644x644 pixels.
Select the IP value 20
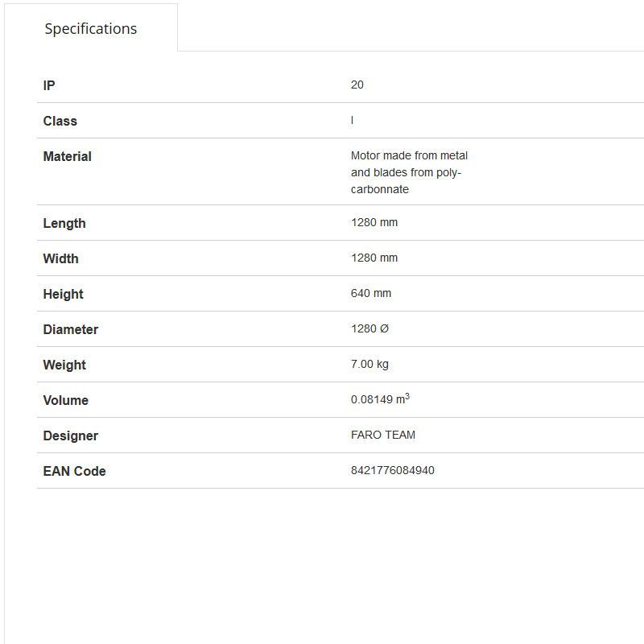tap(357, 85)
